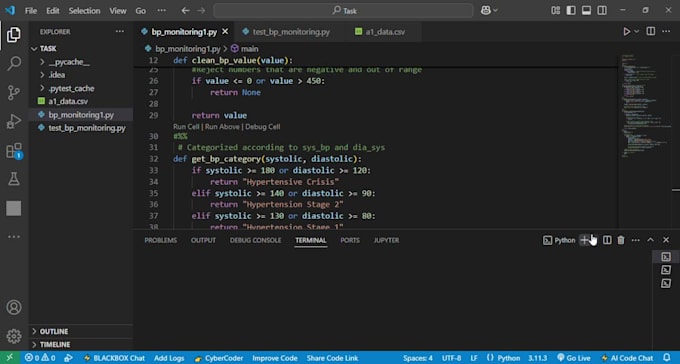Open Customize Layout button
This screenshot has height=364, width=680.
[x=556, y=10]
